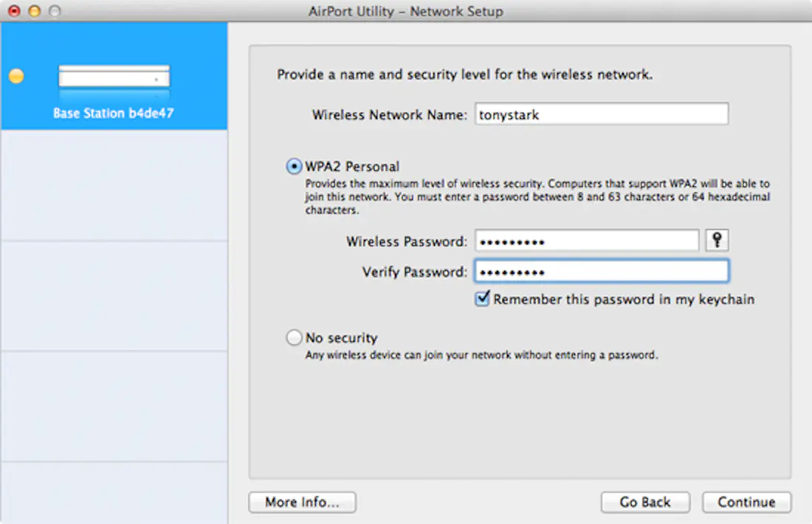Choose the No security option
Image resolution: width=812 pixels, height=524 pixels.
(295, 337)
